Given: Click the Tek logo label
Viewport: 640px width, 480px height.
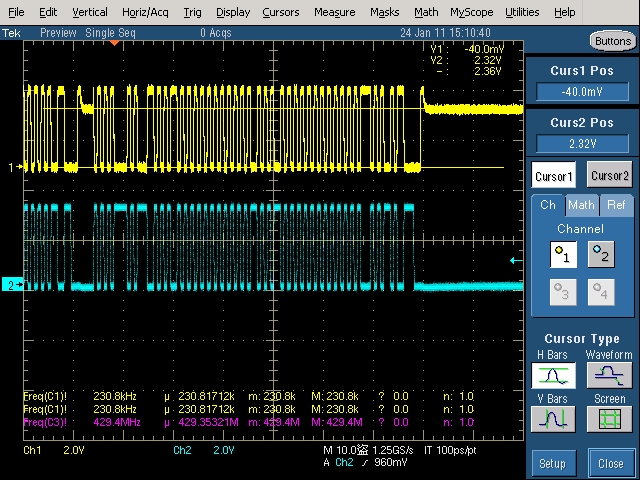Looking at the screenshot, I should click(11, 33).
